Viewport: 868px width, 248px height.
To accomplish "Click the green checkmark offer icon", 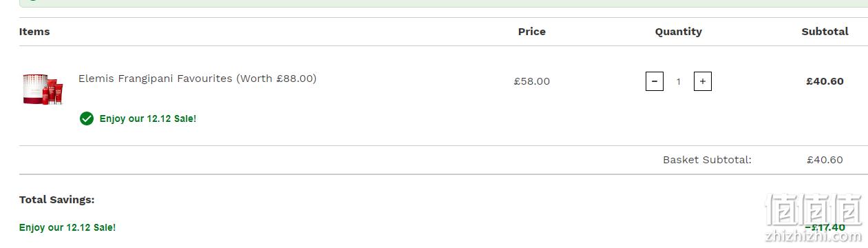I will coord(87,118).
